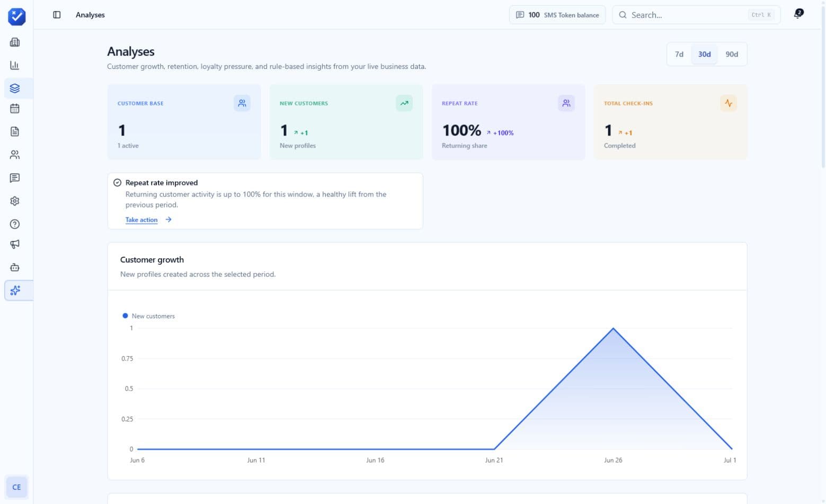Click the Ctrl K shortcut badge
The width and height of the screenshot is (826, 504).
[761, 15]
